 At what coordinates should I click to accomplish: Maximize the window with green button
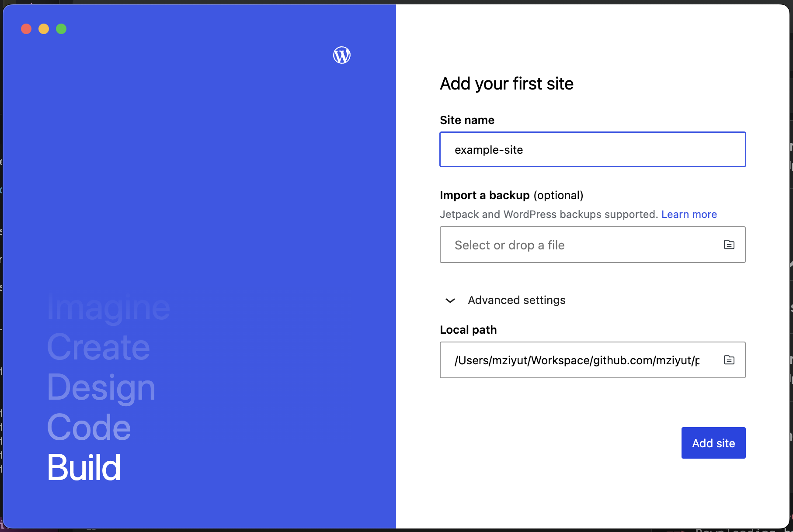click(x=61, y=29)
